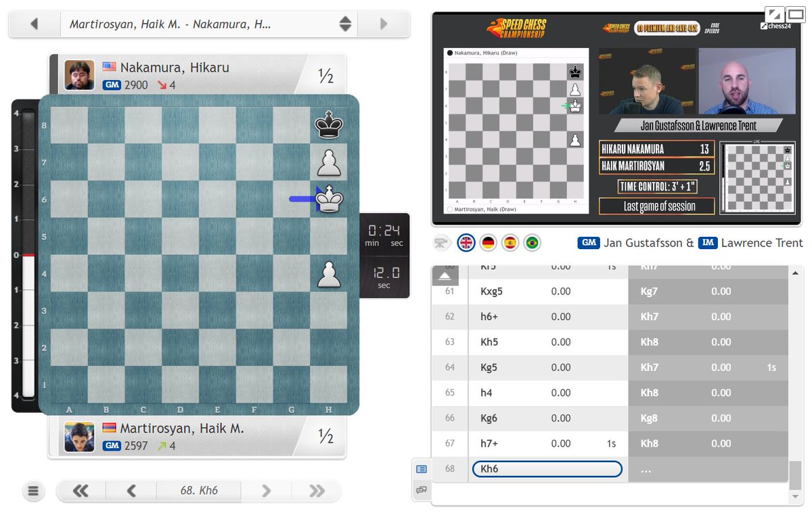Step forward one move
Image resolution: width=812 pixels, height=513 pixels.
(266, 491)
